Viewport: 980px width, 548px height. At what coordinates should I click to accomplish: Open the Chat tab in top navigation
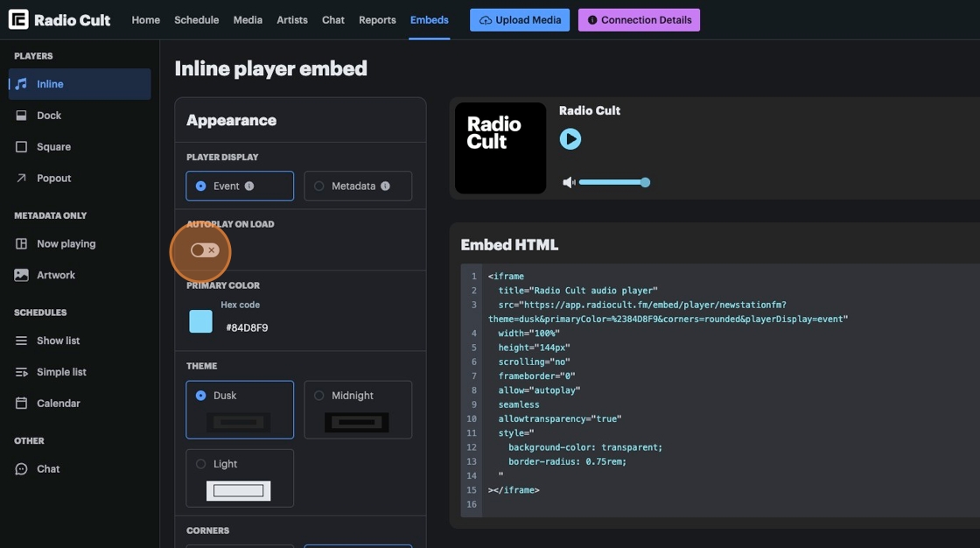(x=333, y=20)
